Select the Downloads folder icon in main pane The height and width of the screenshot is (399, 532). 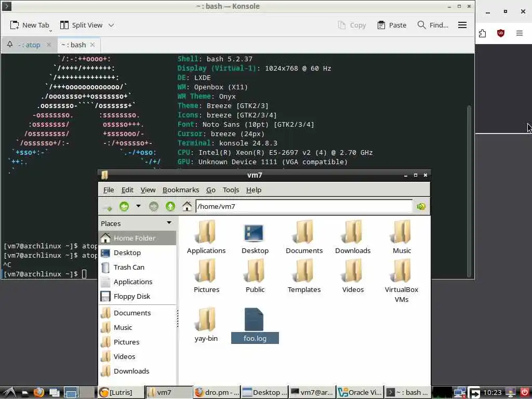353,232
